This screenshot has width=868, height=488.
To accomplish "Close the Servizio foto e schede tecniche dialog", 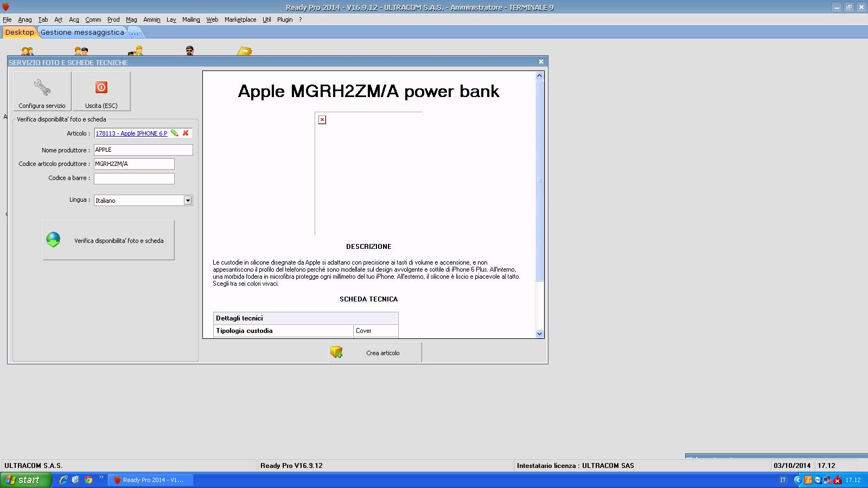I will pyautogui.click(x=541, y=62).
